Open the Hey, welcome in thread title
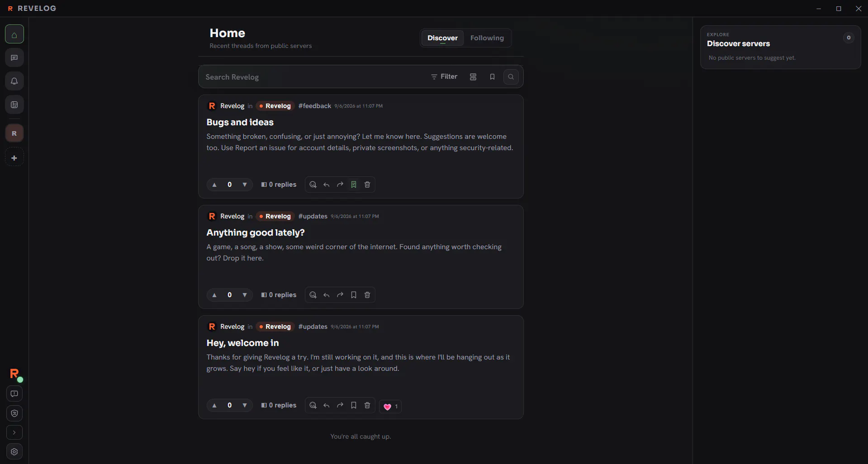868x464 pixels. 242,343
